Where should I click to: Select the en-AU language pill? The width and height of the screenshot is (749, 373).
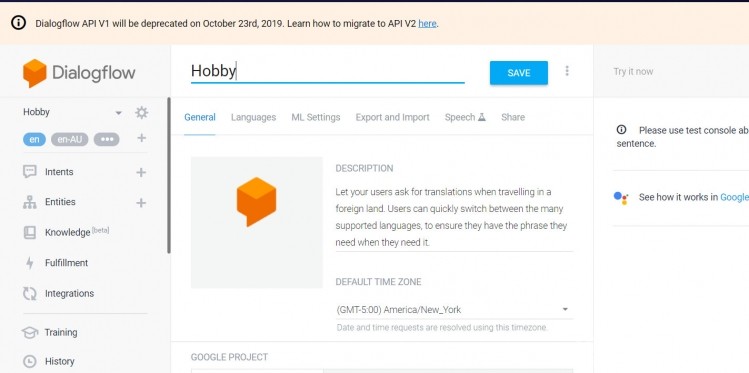pyautogui.click(x=70, y=139)
